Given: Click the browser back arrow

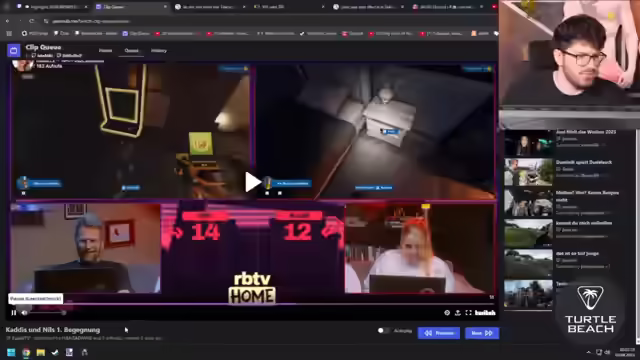Looking at the screenshot, I should pyautogui.click(x=8, y=21).
